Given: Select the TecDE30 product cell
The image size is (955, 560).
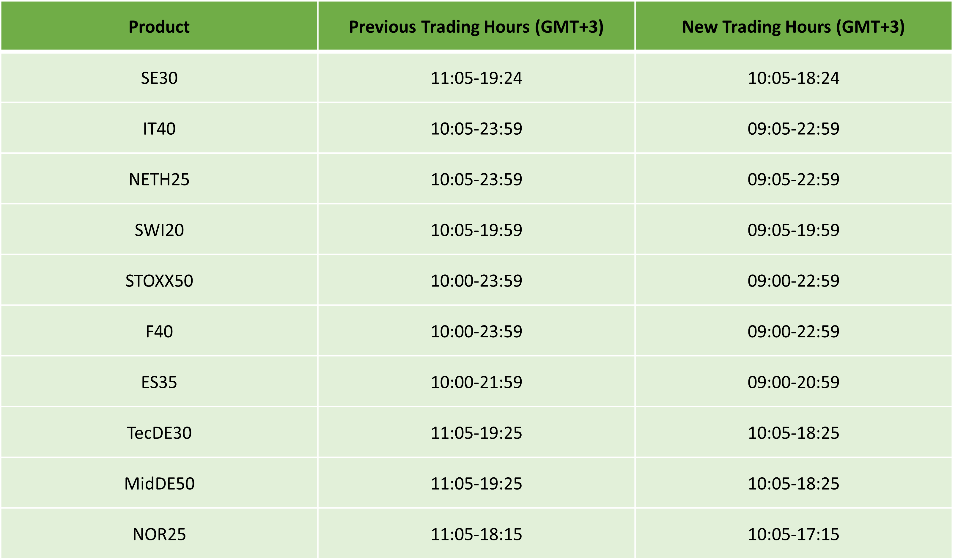Looking at the screenshot, I should tap(159, 433).
